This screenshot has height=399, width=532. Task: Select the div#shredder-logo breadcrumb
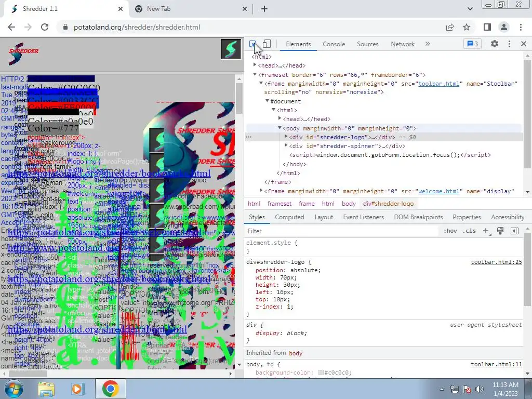(x=388, y=204)
